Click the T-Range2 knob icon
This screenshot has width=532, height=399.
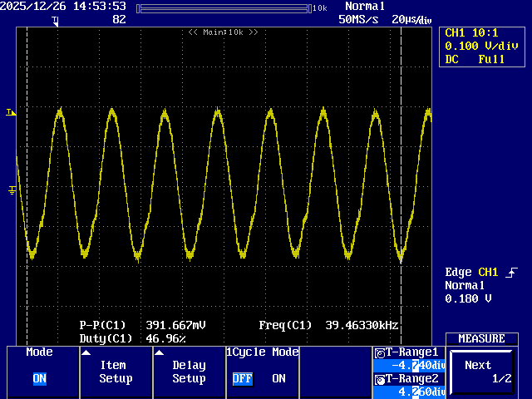(380, 381)
